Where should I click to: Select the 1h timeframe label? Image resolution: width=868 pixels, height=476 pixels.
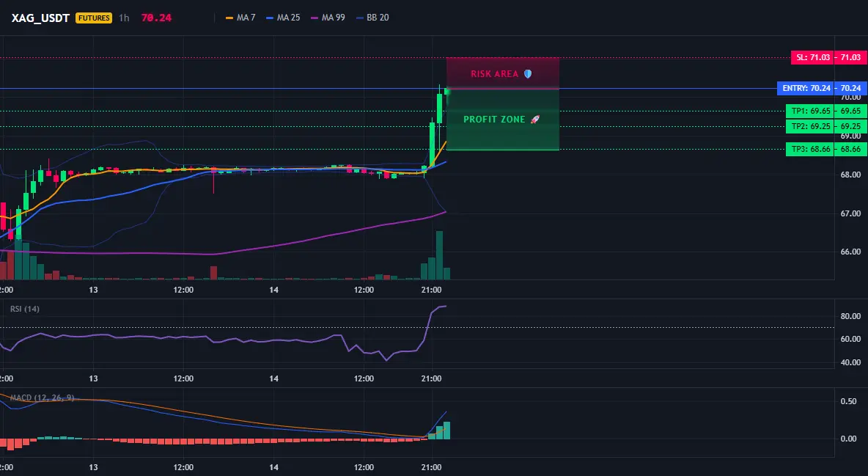(x=124, y=18)
